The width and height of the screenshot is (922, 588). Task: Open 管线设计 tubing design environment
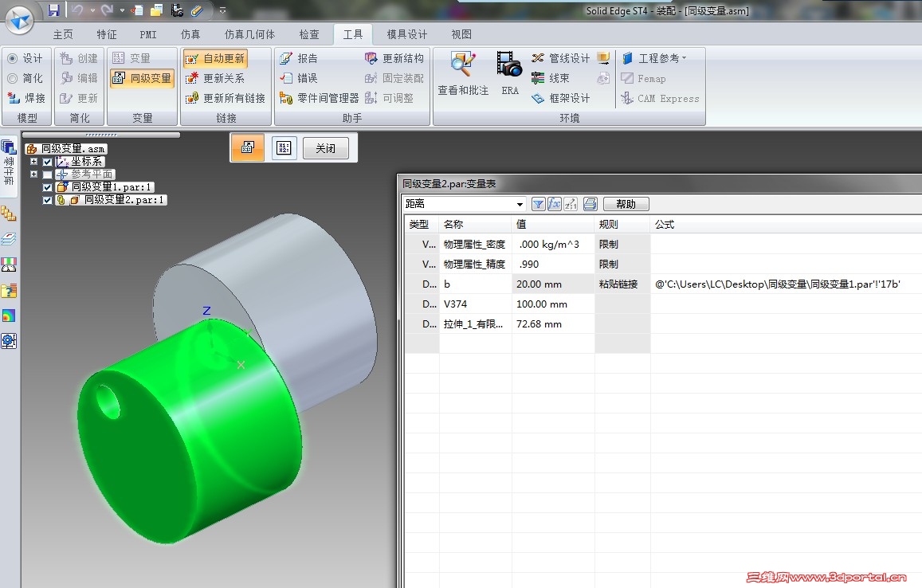(x=560, y=58)
